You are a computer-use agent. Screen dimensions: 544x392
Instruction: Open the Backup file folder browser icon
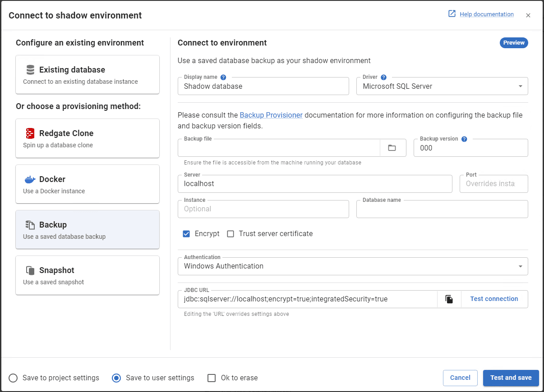393,147
